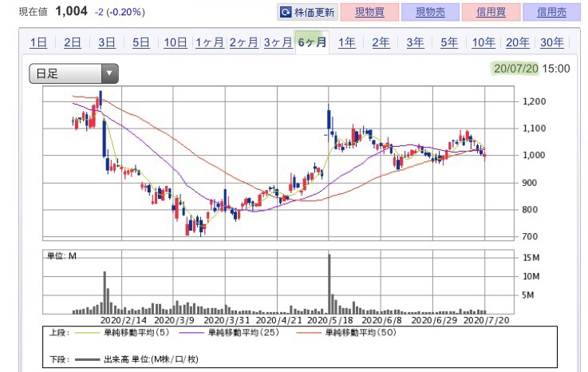Switch chart to the 30年 range

click(552, 42)
